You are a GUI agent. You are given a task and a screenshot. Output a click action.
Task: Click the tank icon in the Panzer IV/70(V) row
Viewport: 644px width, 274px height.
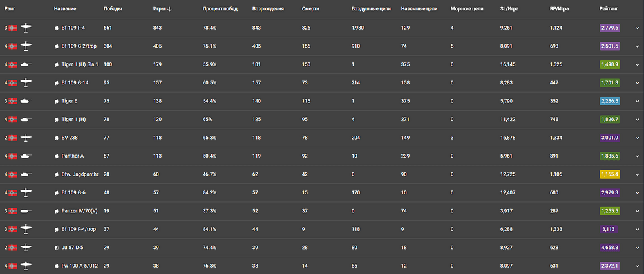coord(26,211)
